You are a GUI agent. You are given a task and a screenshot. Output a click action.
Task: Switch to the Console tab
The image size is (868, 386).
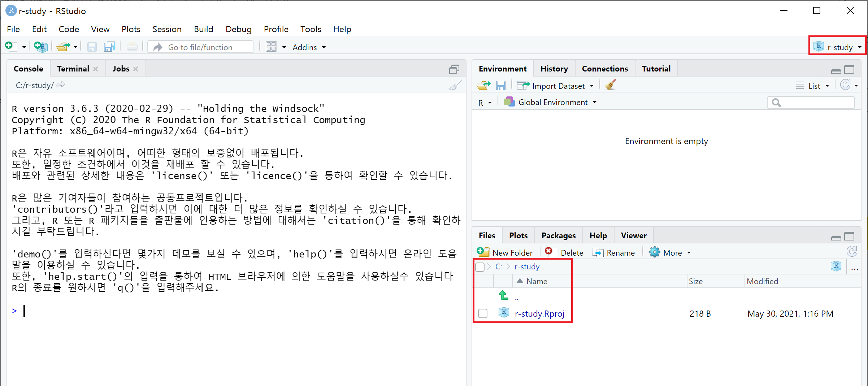[28, 69]
